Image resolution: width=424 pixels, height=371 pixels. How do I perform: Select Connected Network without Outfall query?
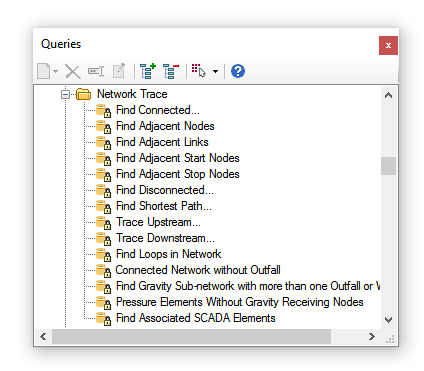click(198, 270)
